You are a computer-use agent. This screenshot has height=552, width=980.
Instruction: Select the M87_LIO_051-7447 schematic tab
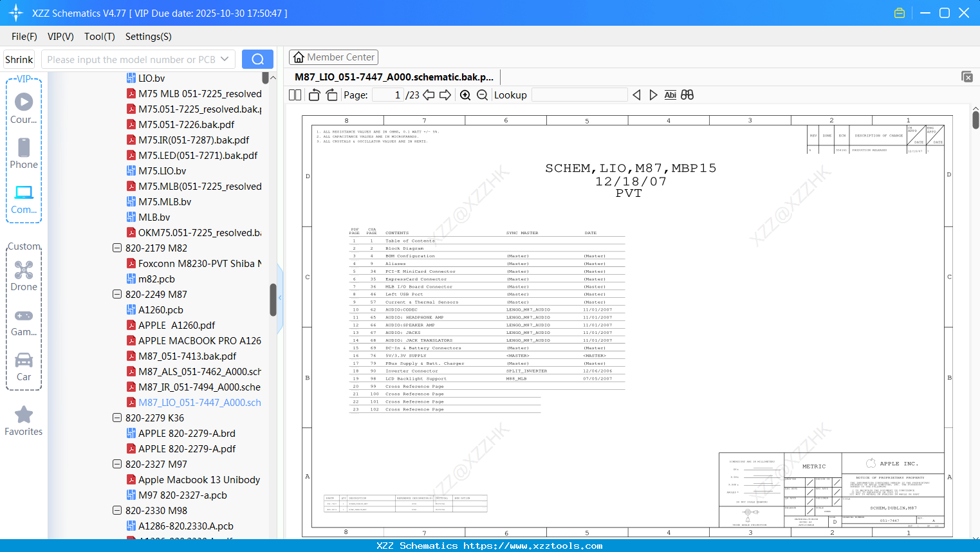(394, 77)
